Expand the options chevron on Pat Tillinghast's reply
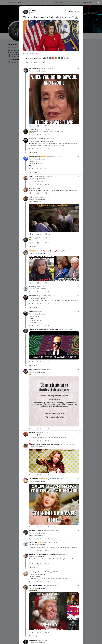102x644 pixels. [x=78, y=68]
